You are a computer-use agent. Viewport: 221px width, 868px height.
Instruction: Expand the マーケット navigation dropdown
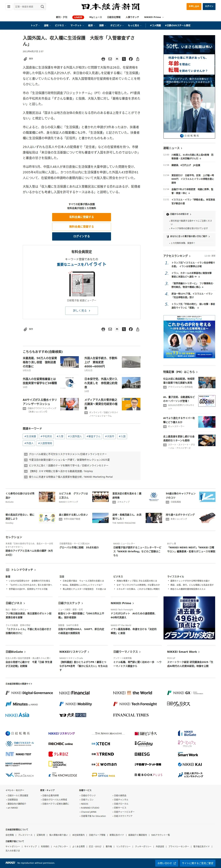77,25
